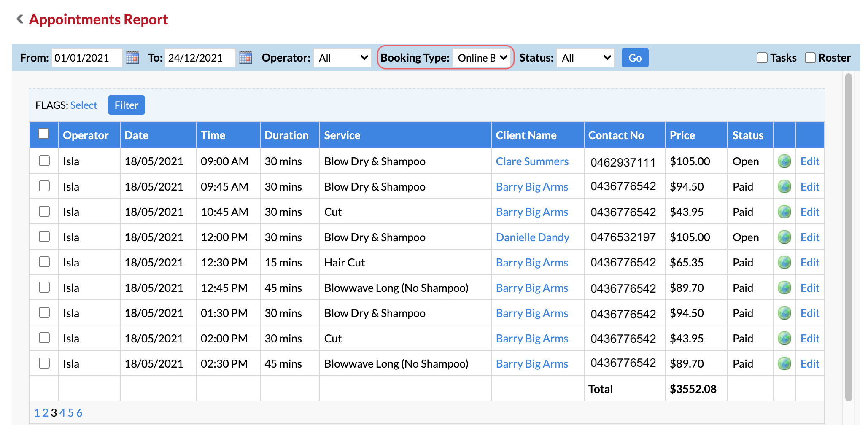
Task: Go to results page 1
Action: coord(37,413)
